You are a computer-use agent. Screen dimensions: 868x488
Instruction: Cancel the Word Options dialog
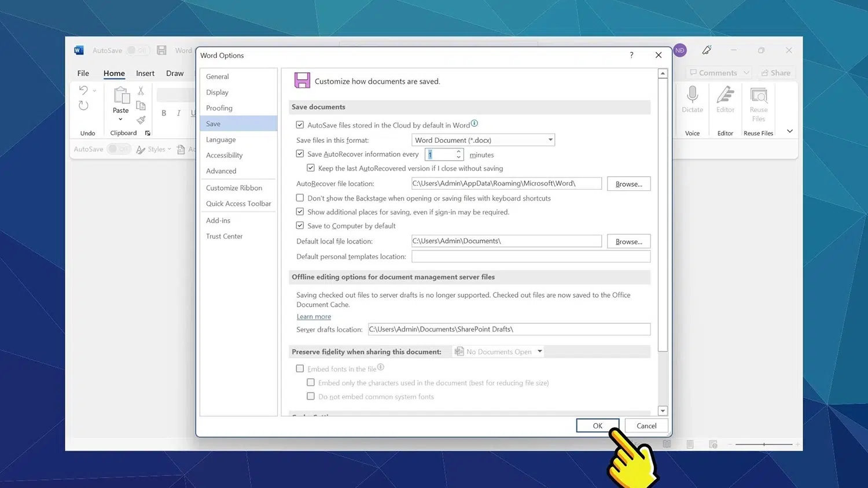(646, 426)
